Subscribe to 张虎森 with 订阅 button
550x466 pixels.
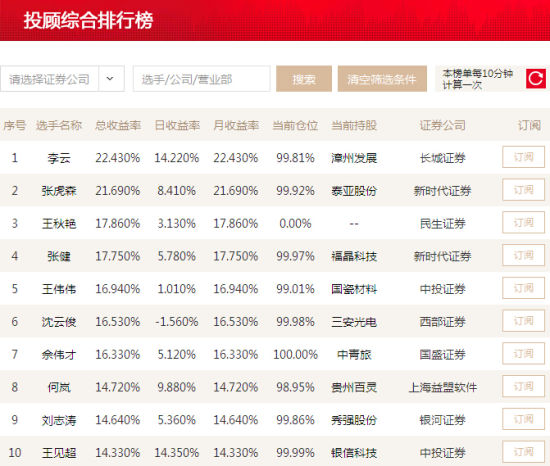(523, 190)
